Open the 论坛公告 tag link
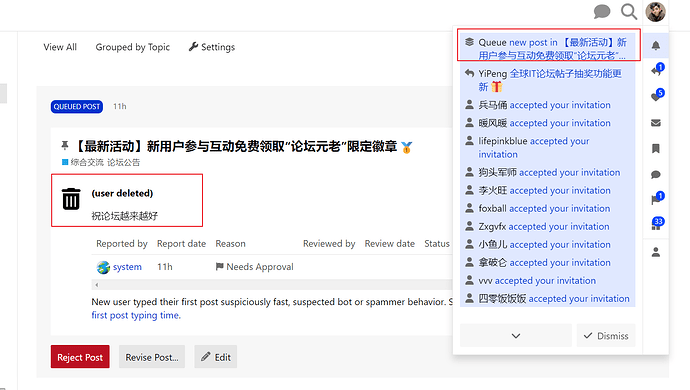Image resolution: width=690 pixels, height=390 pixels. (x=123, y=162)
